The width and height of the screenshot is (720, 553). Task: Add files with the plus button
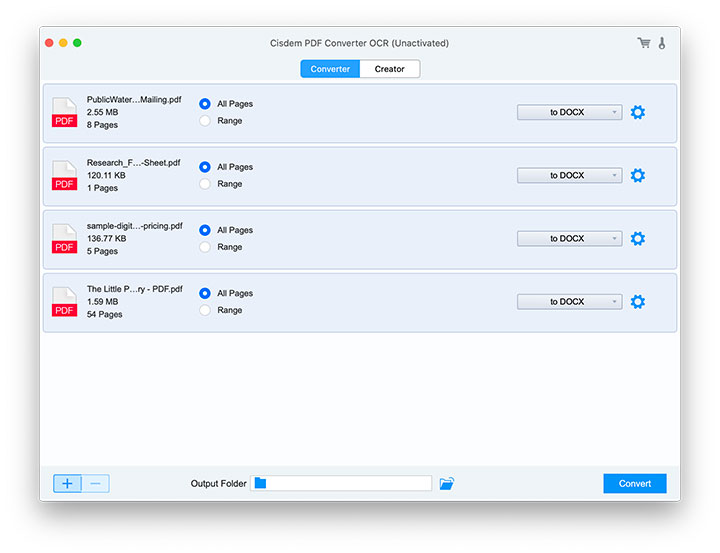pyautogui.click(x=67, y=484)
